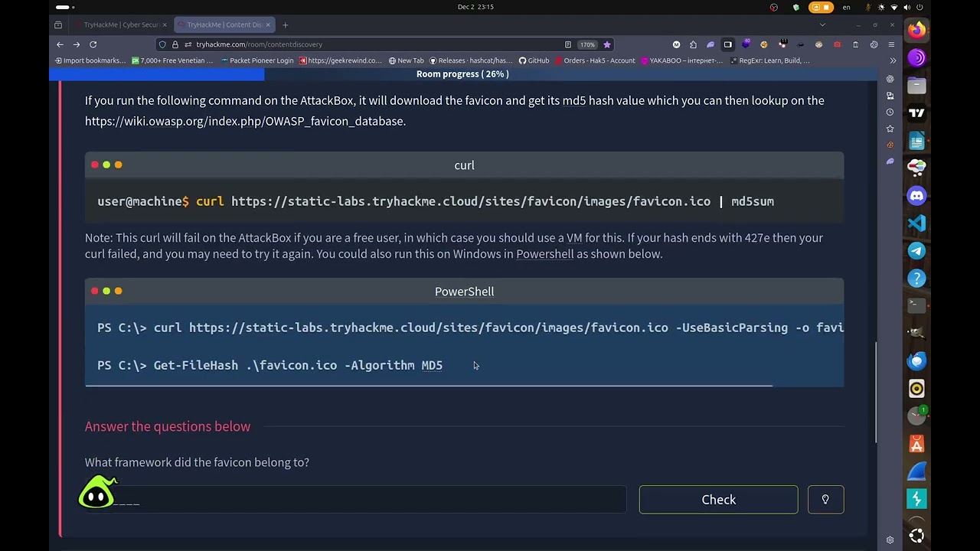
Task: Click the curl md5sum command line
Action: click(436, 201)
